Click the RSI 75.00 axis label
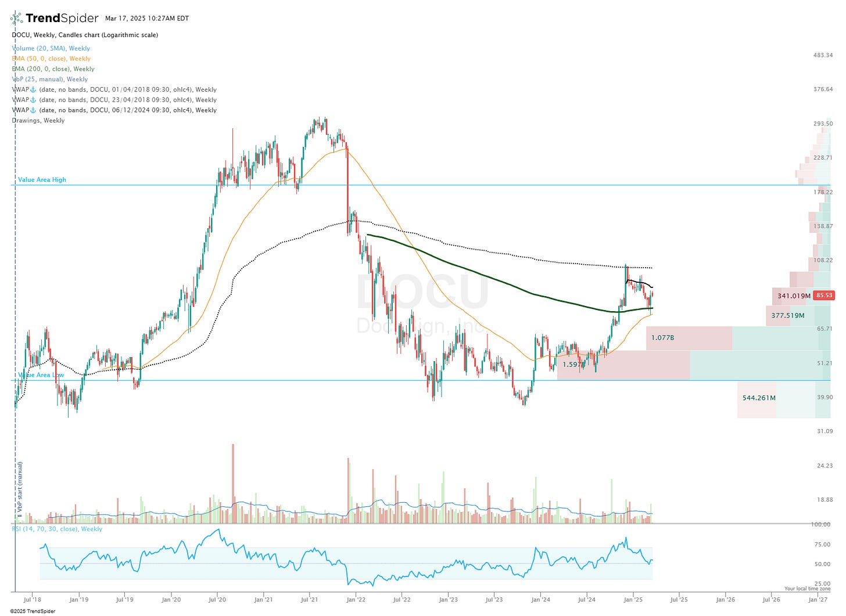This screenshot has height=616, width=846. pos(823,545)
